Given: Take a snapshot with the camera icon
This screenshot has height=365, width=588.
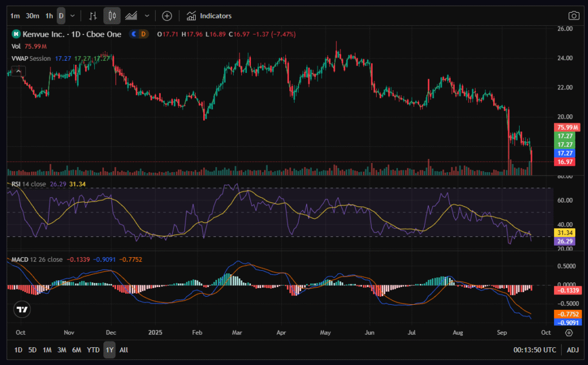Looking at the screenshot, I should tap(573, 15).
